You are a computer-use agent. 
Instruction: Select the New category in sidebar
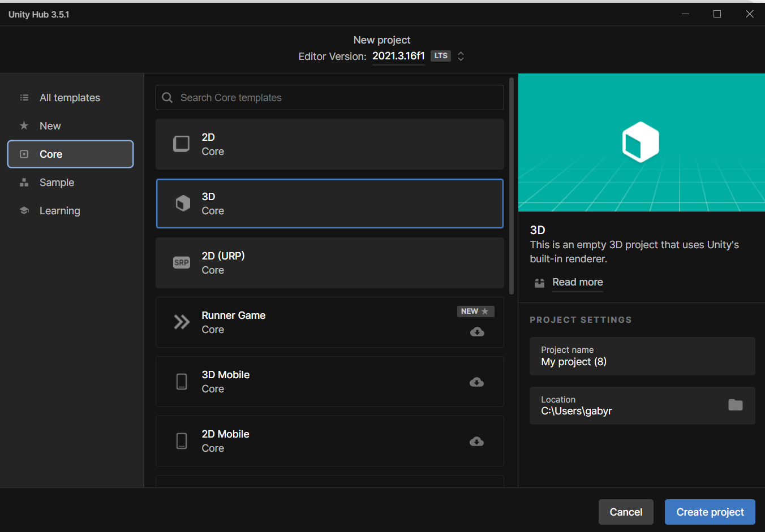(x=70, y=126)
